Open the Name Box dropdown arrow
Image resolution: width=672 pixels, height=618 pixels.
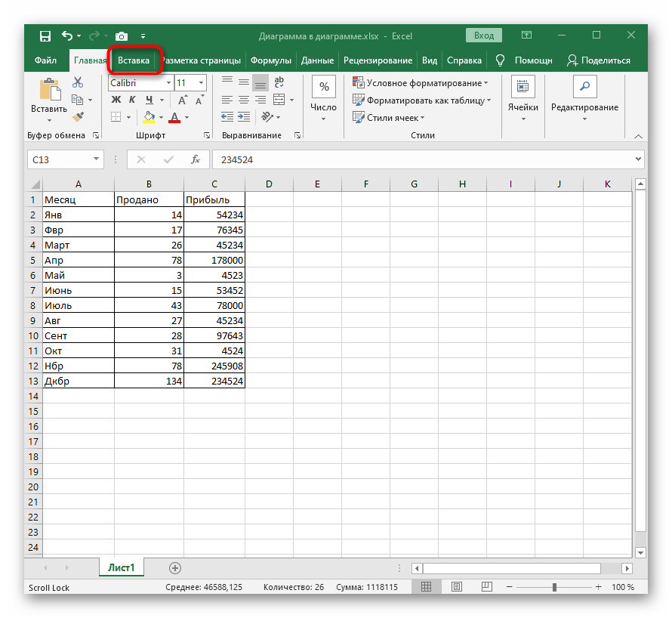point(96,159)
